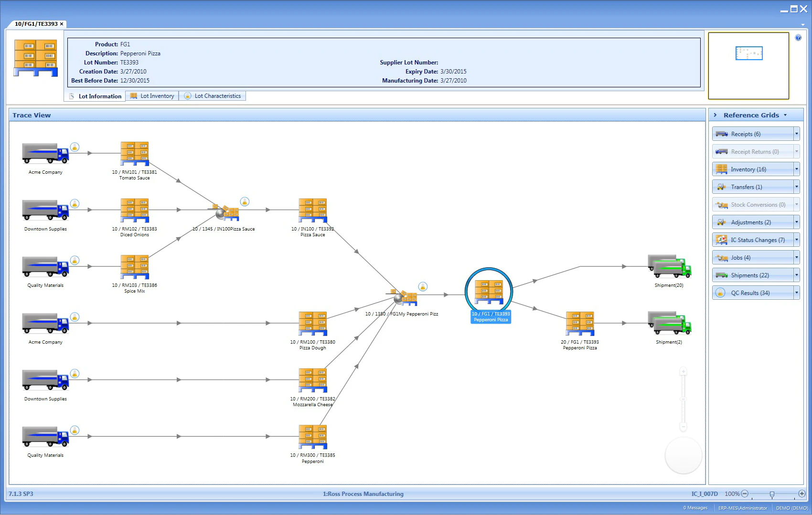Click the Mozzarella Cheese TE3382 pallet icon

312,381
